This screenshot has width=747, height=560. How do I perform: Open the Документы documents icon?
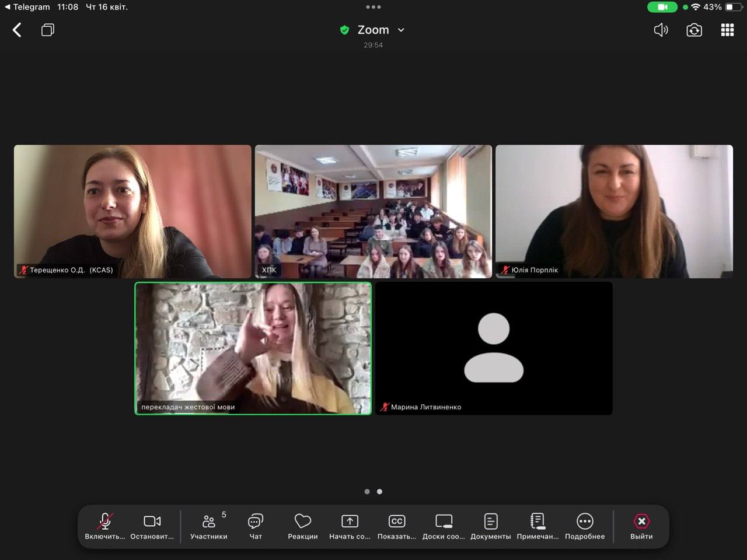491,526
